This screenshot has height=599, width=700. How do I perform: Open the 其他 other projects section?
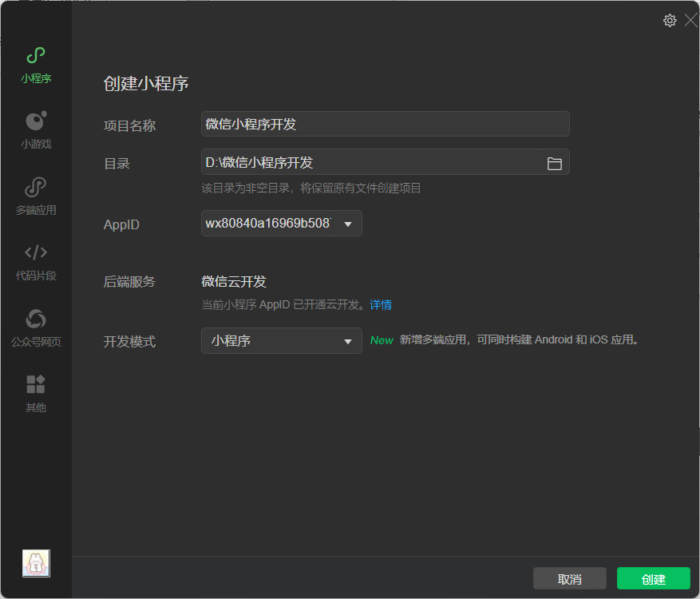point(36,394)
